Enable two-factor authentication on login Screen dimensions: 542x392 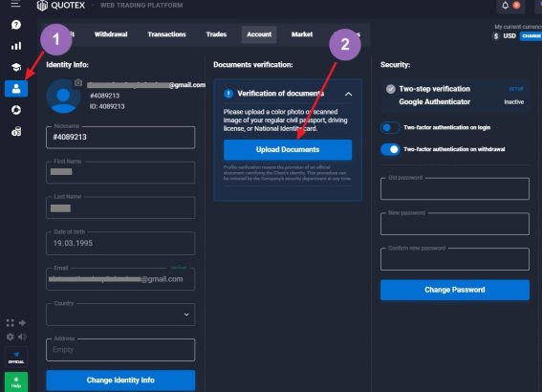[390, 127]
